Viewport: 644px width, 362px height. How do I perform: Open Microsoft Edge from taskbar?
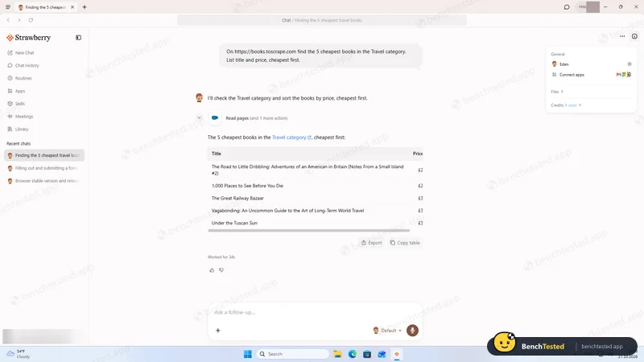click(x=353, y=354)
